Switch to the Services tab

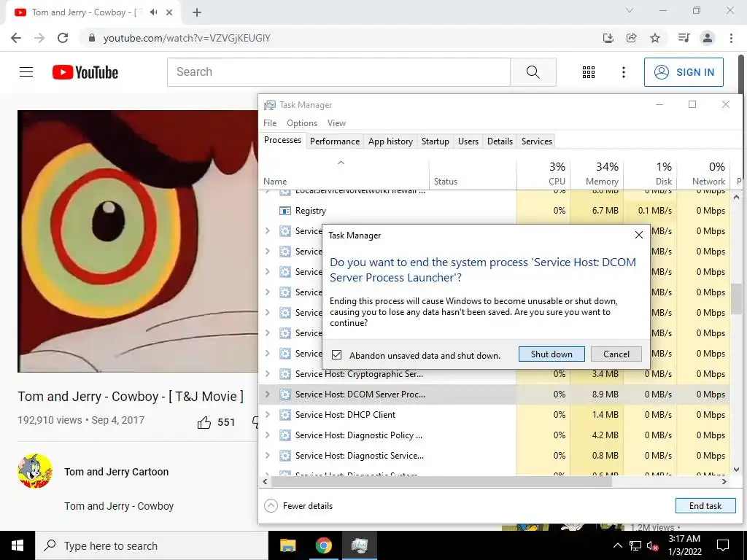click(536, 141)
